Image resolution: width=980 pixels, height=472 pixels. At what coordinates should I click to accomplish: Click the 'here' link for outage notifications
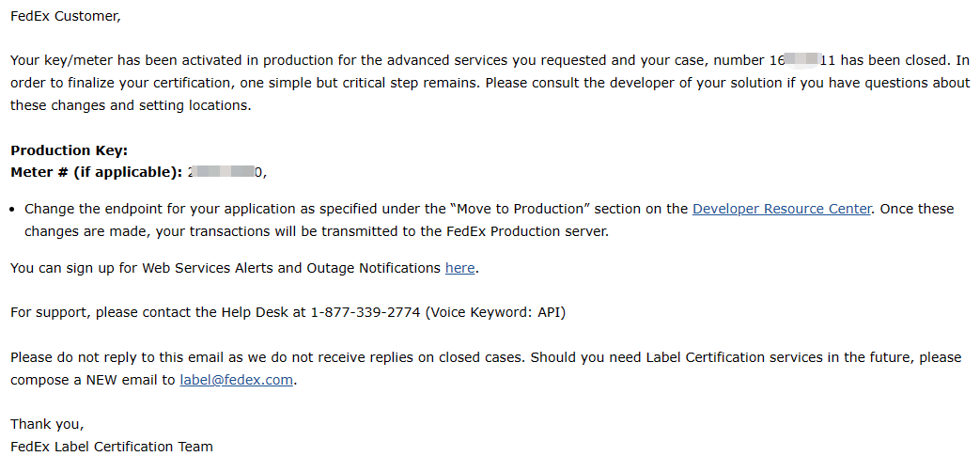459,269
